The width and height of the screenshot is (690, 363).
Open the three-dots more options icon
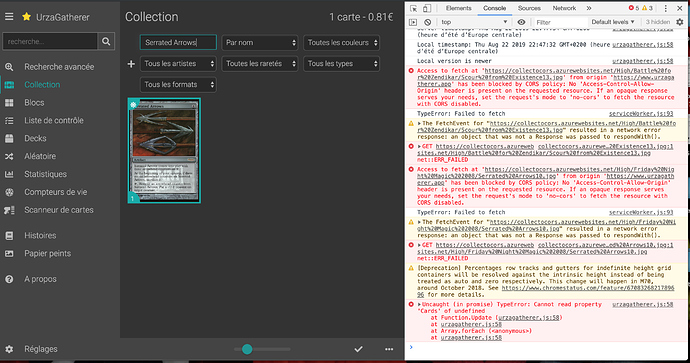click(x=389, y=349)
